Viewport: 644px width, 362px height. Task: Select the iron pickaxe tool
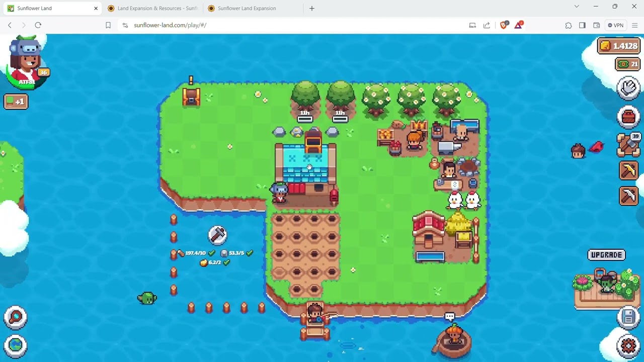[x=628, y=196]
